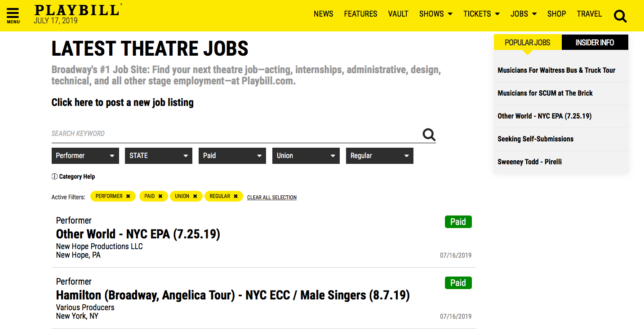The height and width of the screenshot is (334, 644).
Task: Go to Playbill logo homepage
Action: tap(77, 10)
